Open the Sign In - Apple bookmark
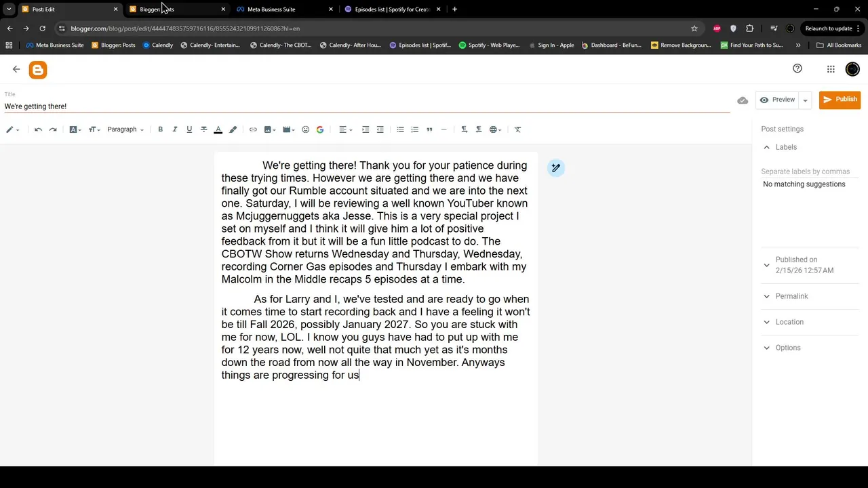 (551, 45)
